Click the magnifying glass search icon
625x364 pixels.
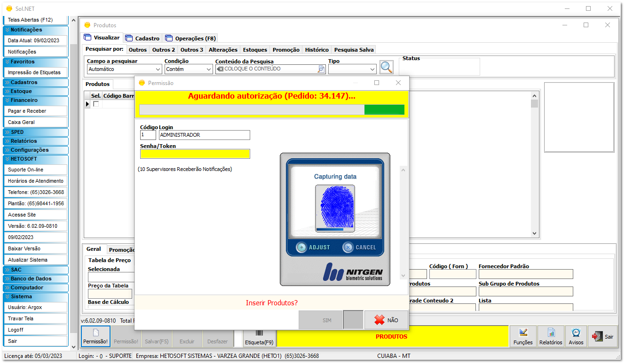point(386,68)
